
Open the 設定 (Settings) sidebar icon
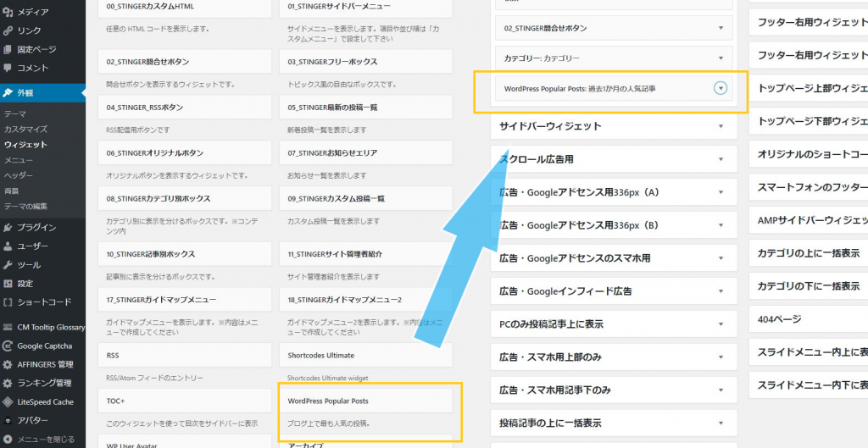click(8, 283)
